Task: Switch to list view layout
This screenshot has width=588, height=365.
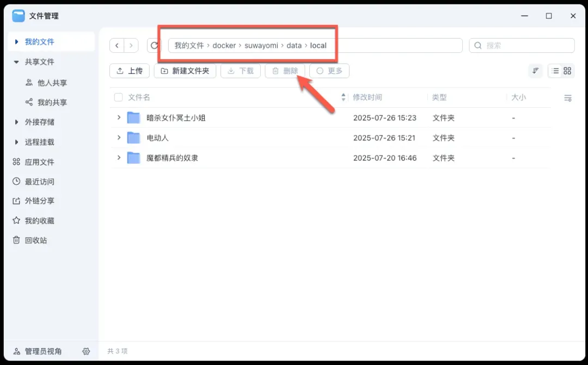Action: pos(555,71)
